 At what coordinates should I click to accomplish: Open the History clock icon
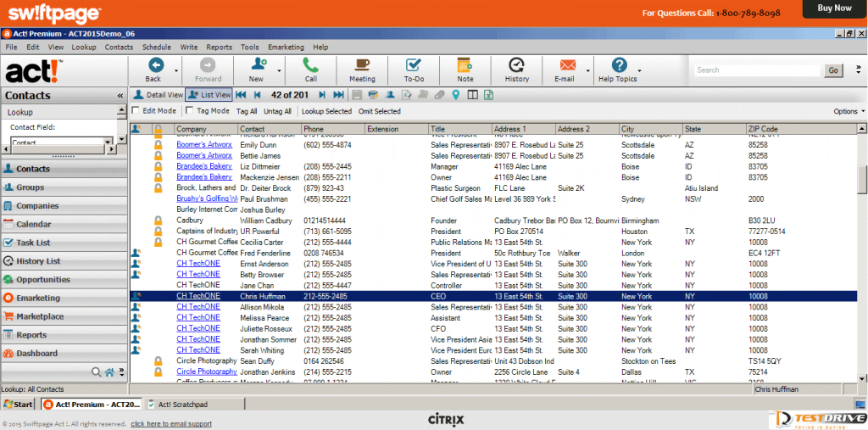516,65
